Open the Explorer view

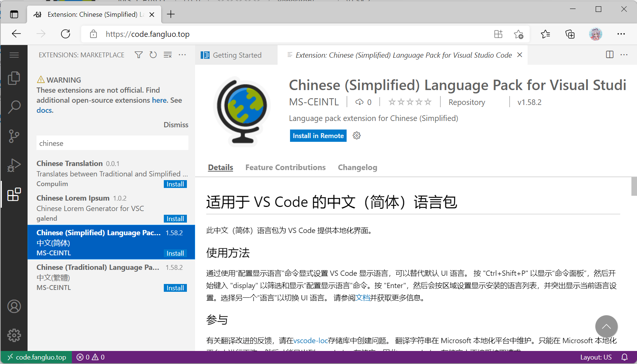pos(14,78)
